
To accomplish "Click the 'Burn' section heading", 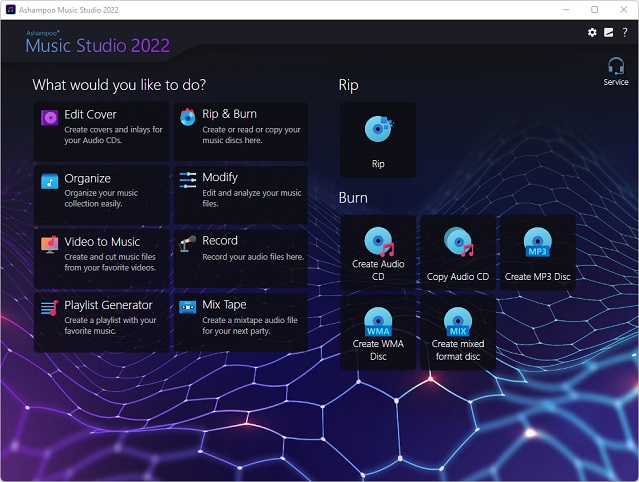I will pyautogui.click(x=353, y=198).
